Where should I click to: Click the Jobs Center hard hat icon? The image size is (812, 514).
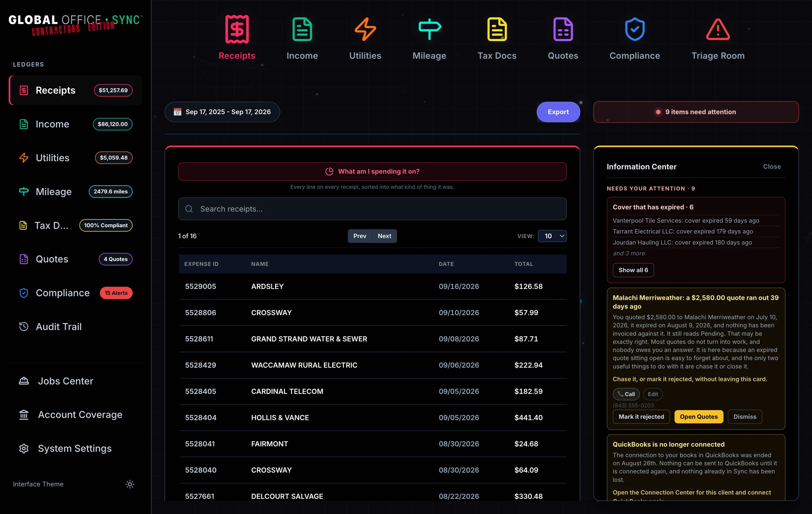point(24,381)
